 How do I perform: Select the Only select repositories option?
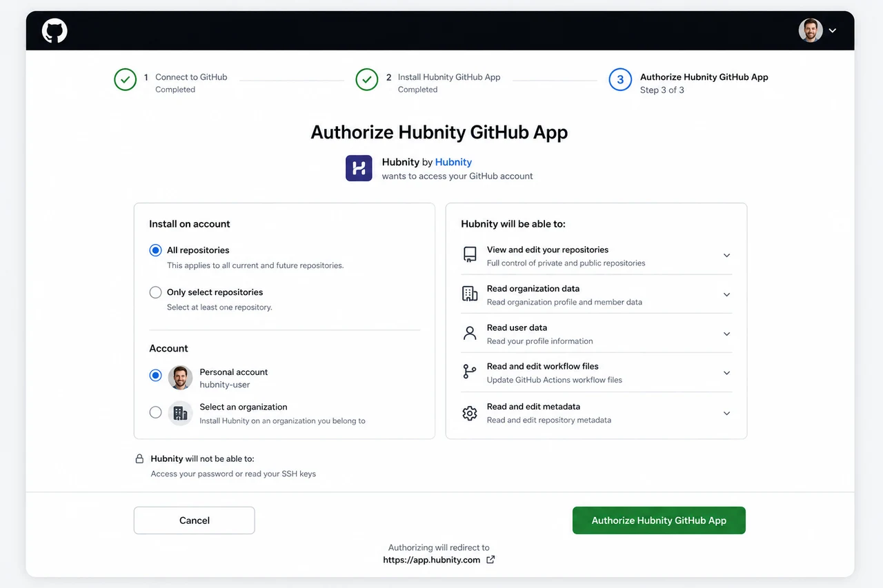156,292
